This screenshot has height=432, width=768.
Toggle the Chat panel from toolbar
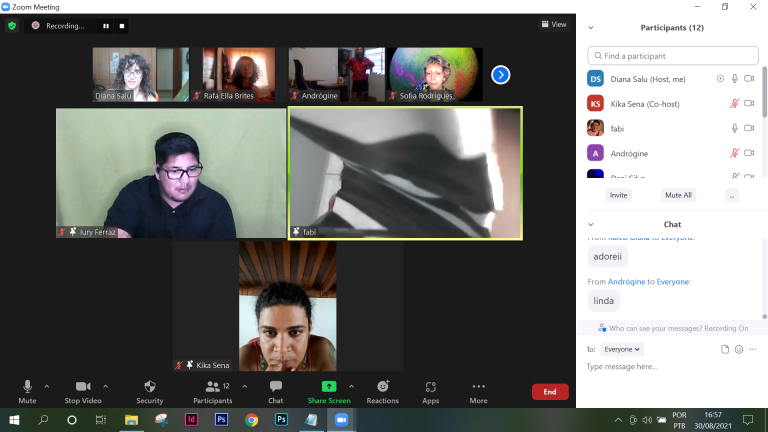(x=275, y=392)
